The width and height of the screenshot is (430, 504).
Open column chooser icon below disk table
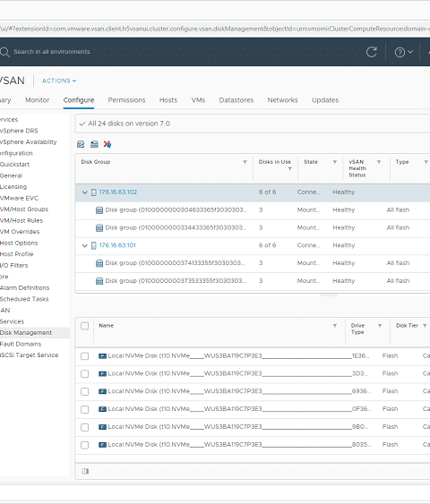pyautogui.click(x=85, y=471)
